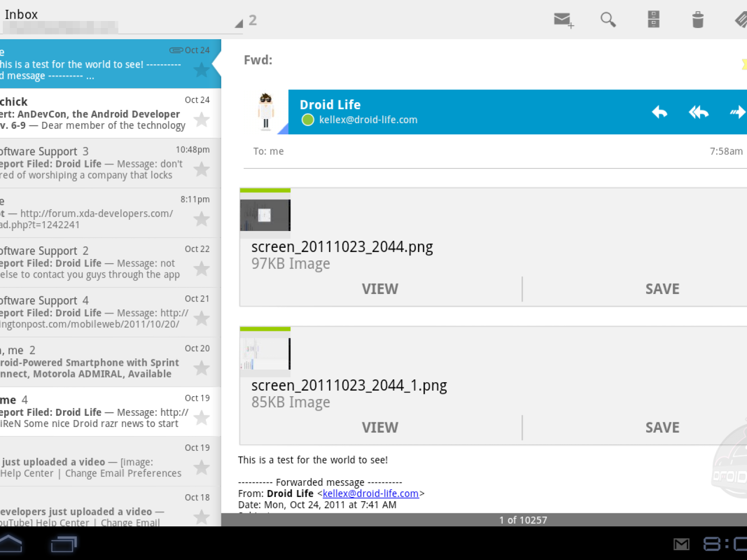
Task: Open the 8:11pm xda-developers forum email
Action: (93, 213)
